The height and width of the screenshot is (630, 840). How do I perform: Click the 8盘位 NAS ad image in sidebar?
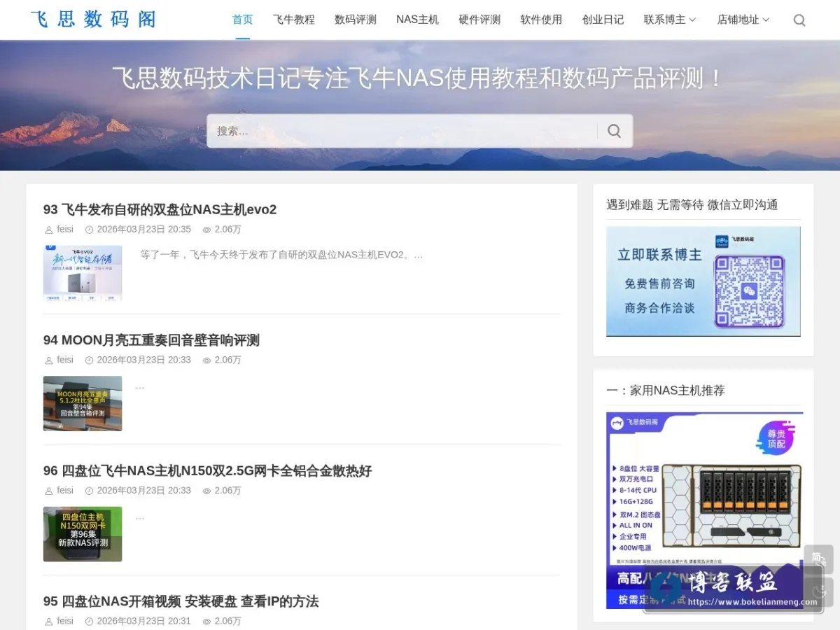click(703, 510)
